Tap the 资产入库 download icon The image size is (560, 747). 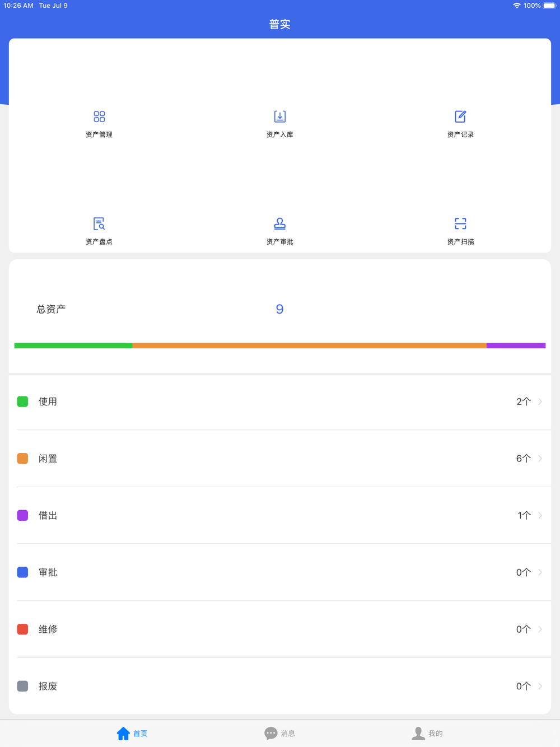click(x=280, y=116)
